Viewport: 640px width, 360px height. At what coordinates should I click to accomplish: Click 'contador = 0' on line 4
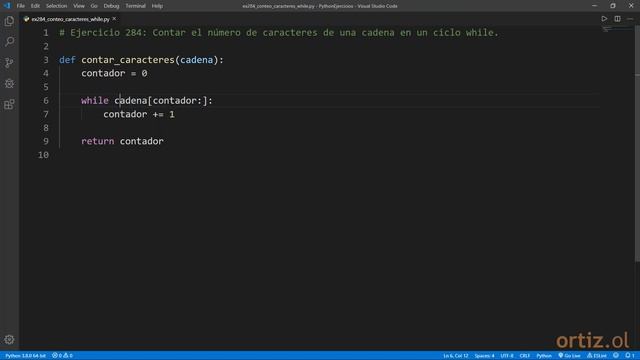pos(114,73)
